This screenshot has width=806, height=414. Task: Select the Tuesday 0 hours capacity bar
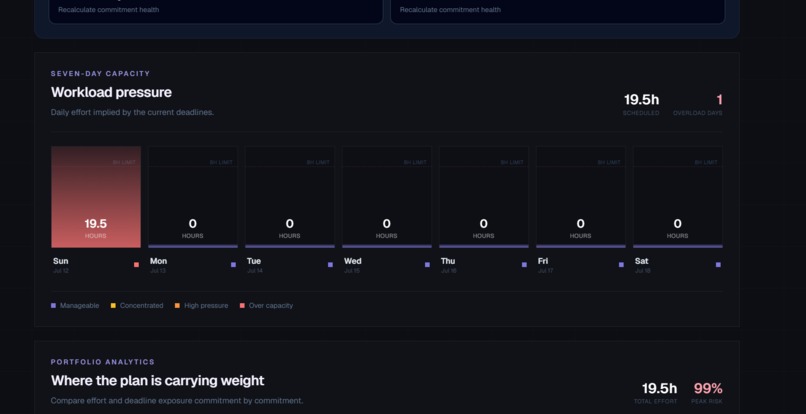coord(290,197)
